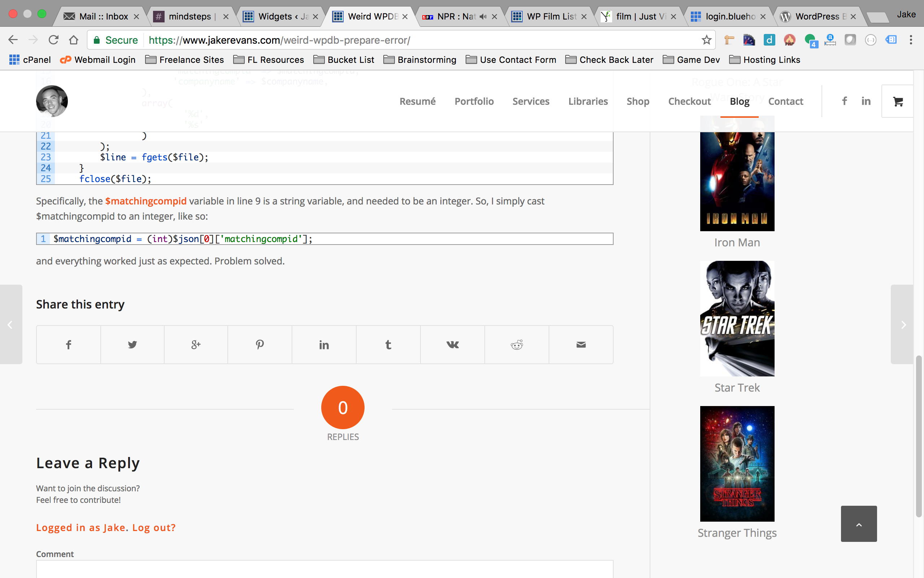Click the $matchingcompid highlighted link

[x=146, y=201]
